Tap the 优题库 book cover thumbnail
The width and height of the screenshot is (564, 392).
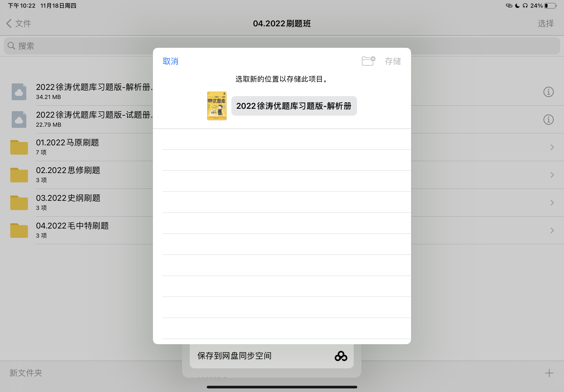(x=217, y=106)
